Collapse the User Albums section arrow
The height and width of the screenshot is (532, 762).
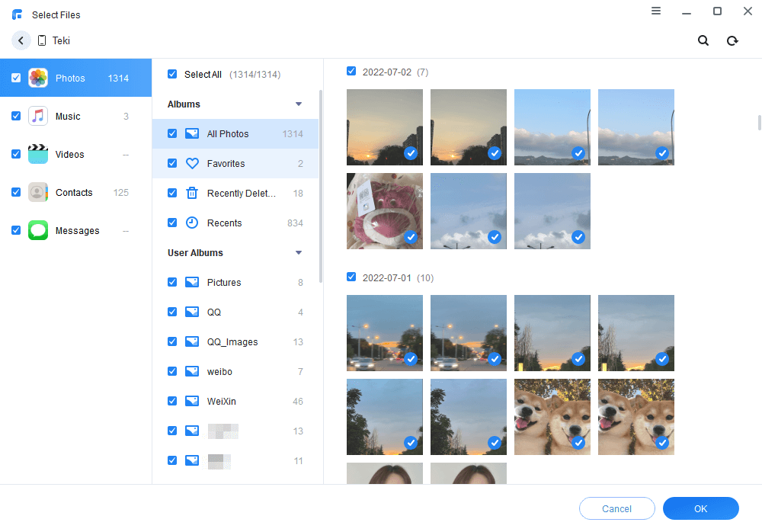(299, 253)
